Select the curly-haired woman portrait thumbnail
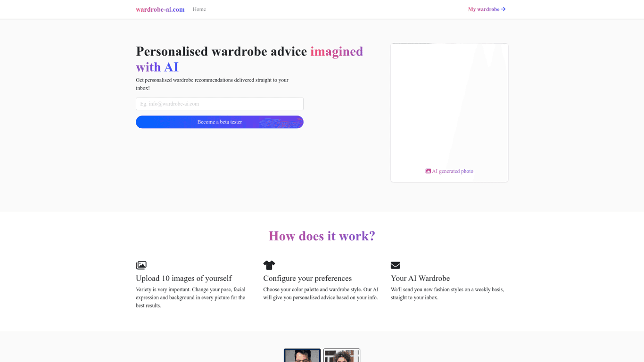 341,356
